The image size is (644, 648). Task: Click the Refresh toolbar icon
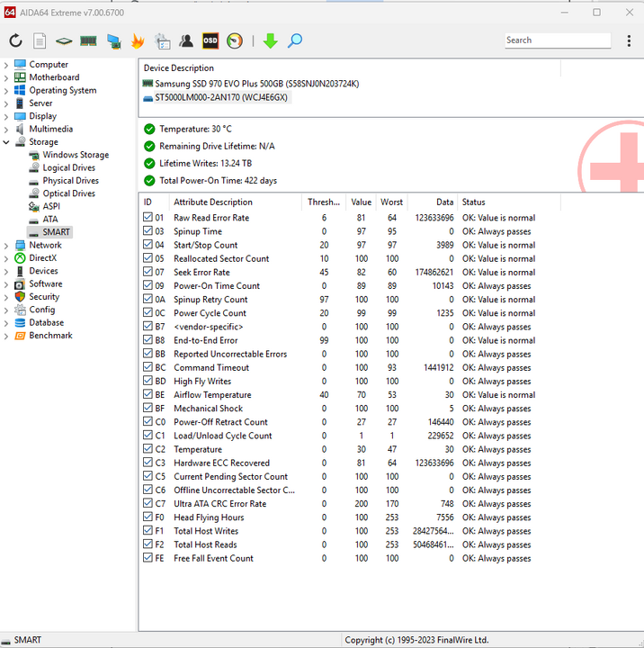point(15,40)
